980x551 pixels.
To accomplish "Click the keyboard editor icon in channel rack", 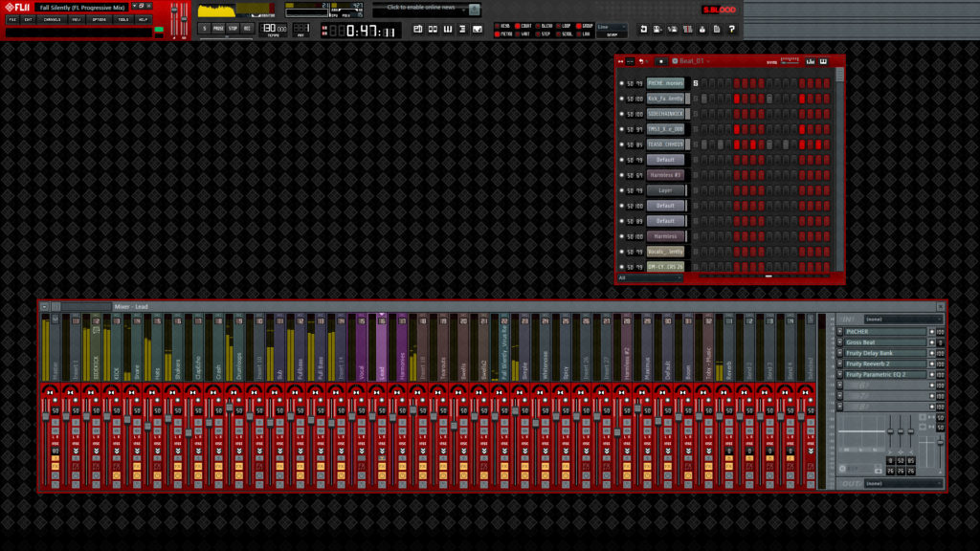I will (x=824, y=60).
